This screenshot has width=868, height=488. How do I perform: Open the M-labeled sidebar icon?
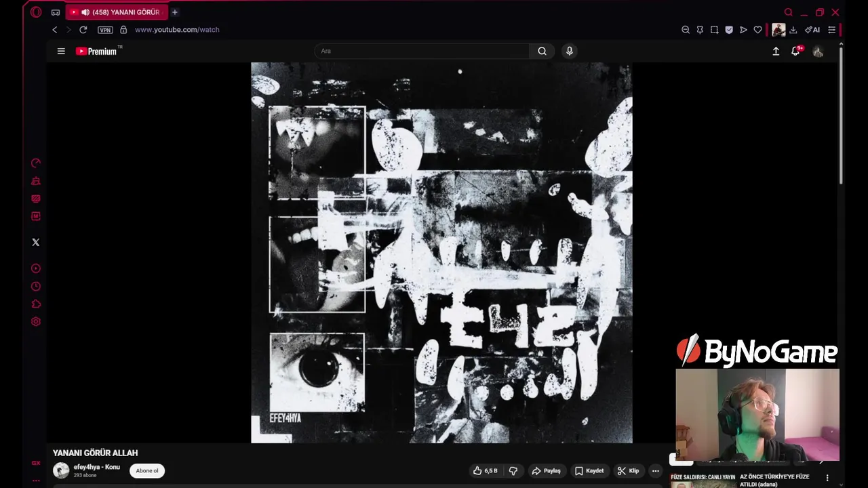click(36, 216)
